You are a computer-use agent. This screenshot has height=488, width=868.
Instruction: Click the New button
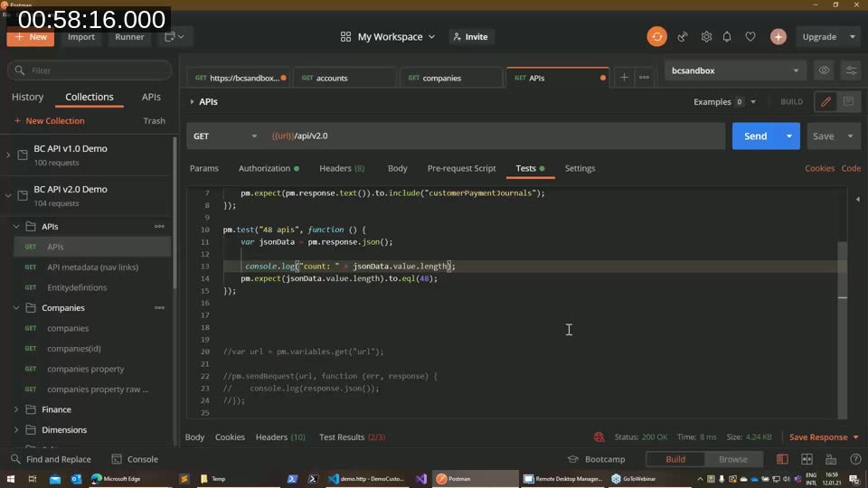pos(31,36)
